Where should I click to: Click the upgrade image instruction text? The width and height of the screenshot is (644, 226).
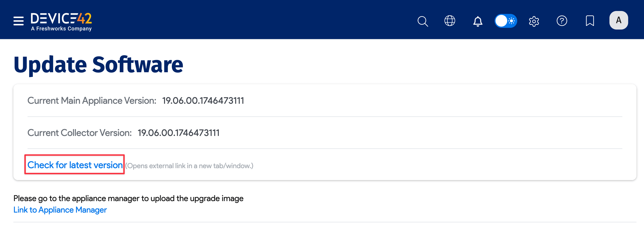129,198
